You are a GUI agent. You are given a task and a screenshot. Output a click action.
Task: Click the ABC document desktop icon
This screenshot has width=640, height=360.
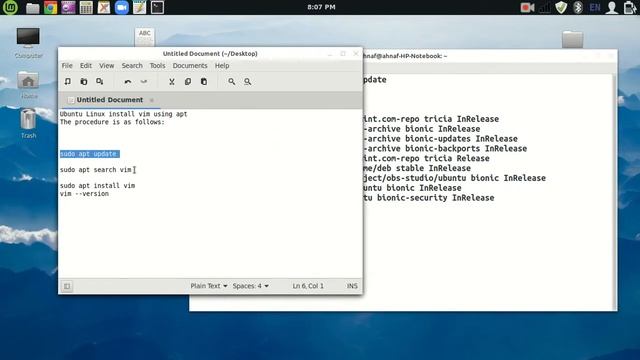144,37
